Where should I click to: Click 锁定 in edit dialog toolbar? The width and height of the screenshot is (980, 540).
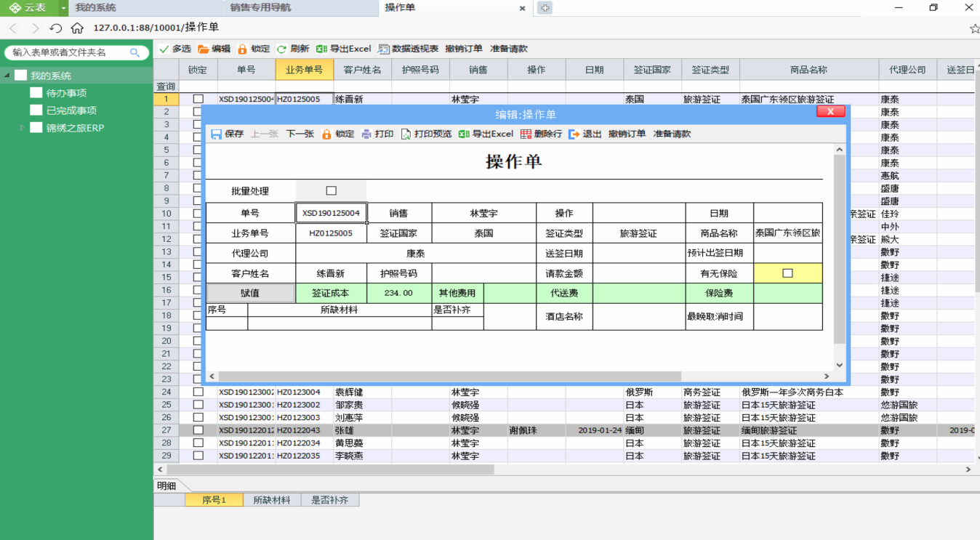tap(338, 134)
